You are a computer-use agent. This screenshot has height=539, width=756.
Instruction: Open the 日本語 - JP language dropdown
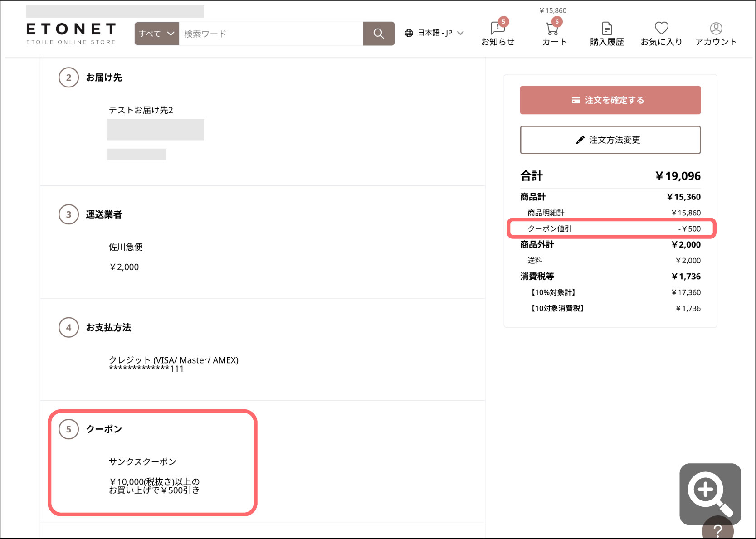tap(434, 33)
